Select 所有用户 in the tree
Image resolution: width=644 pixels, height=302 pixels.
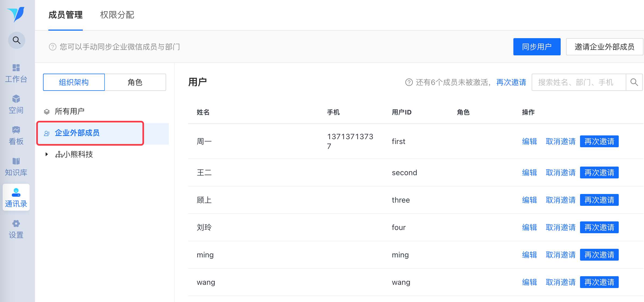pyautogui.click(x=69, y=111)
